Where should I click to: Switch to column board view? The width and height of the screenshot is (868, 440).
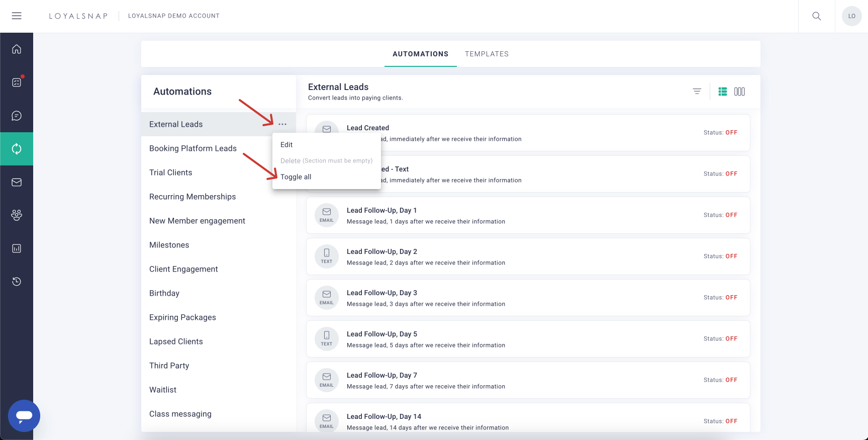coord(739,92)
